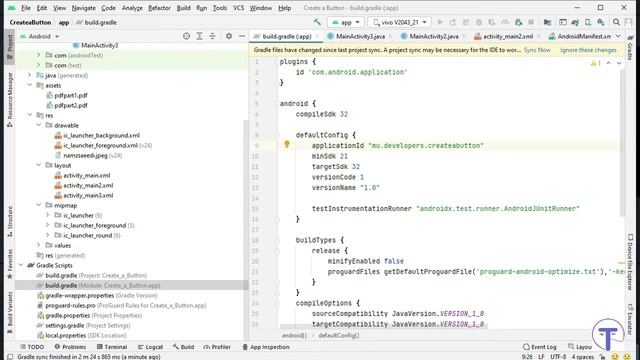Expand java (generated) folder
The width and height of the screenshot is (640, 360).
click(x=30, y=75)
